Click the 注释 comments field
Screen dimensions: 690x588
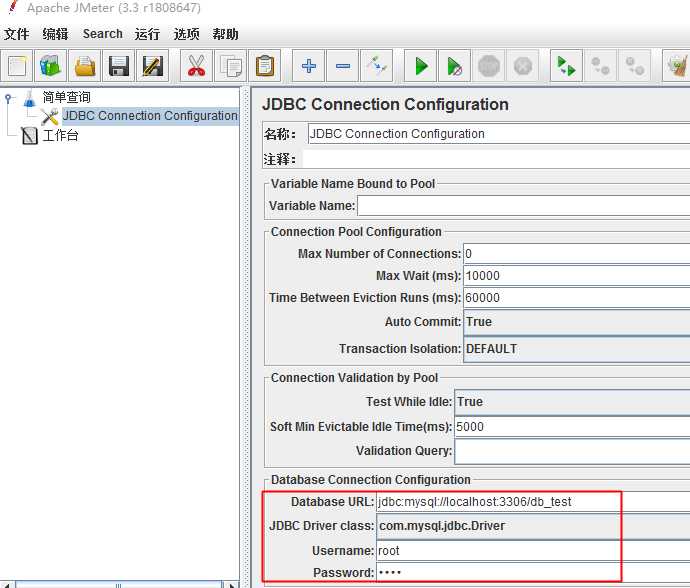click(x=496, y=159)
